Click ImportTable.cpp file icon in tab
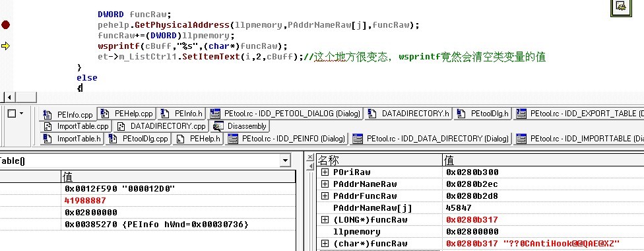The image size is (644, 251). click(x=48, y=126)
